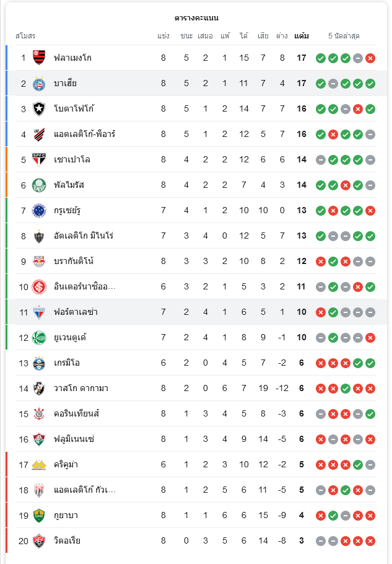Open team name ฟลาเมงโก
This screenshot has height=564, width=392.
[x=72, y=58]
